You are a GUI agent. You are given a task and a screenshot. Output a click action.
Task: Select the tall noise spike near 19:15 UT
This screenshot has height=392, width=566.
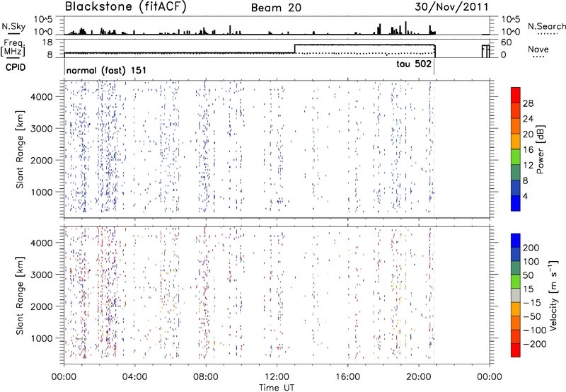(x=405, y=28)
